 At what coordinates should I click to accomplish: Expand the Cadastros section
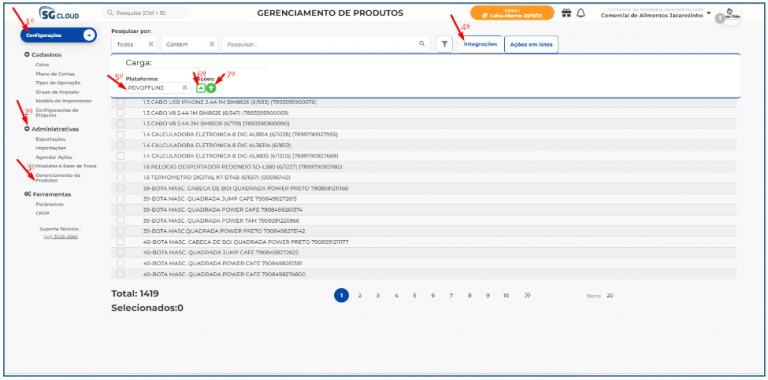tap(43, 55)
